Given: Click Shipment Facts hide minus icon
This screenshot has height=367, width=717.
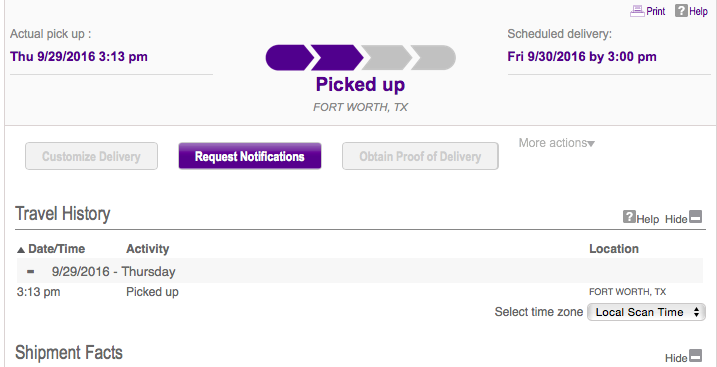Looking at the screenshot, I should 695,355.
